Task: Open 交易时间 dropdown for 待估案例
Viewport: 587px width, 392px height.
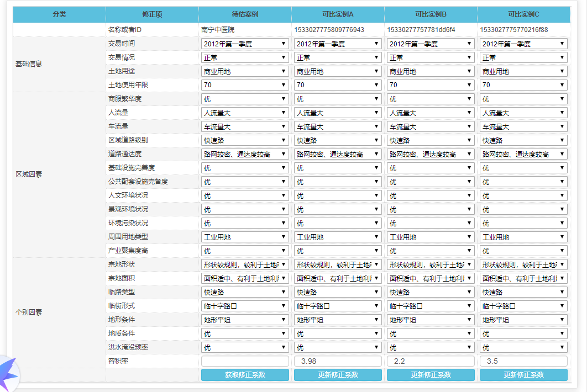Action: click(245, 44)
